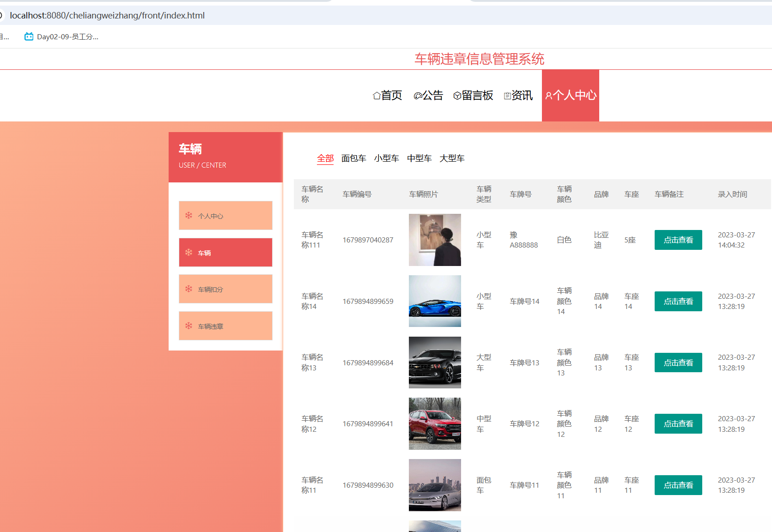
Task: Click the 大型车 type cell of 车辆名称13
Action: (484, 363)
